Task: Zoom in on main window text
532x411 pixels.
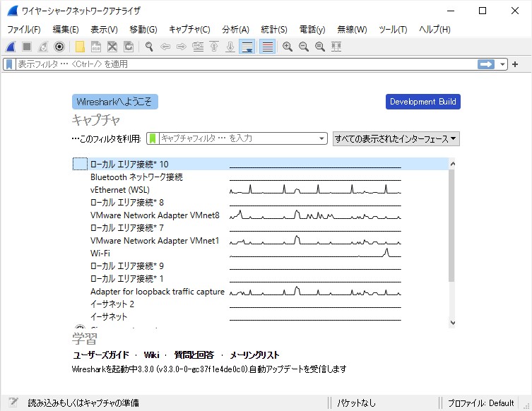Action: (x=288, y=47)
